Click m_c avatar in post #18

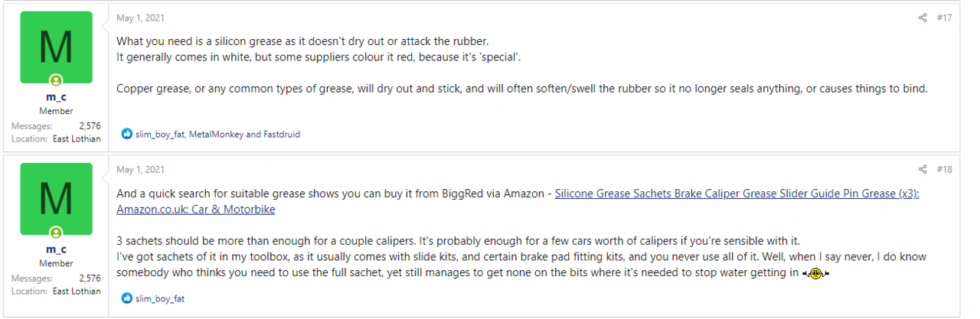click(x=56, y=199)
